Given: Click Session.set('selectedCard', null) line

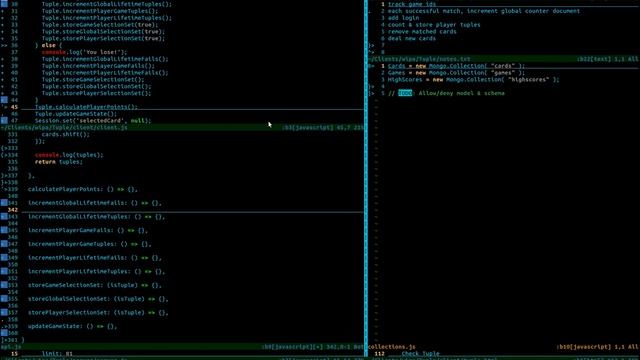Looking at the screenshot, I should (93, 121).
